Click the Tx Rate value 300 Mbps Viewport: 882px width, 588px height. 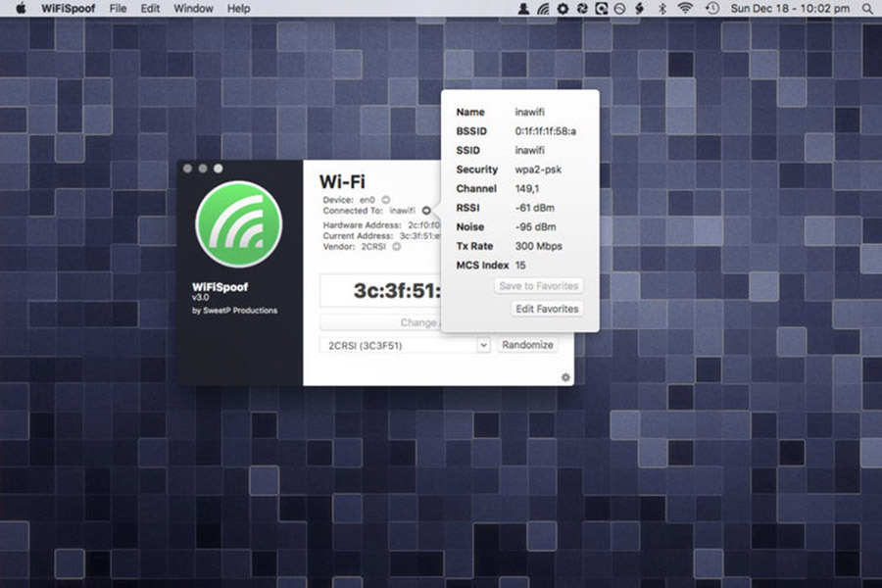click(x=539, y=246)
